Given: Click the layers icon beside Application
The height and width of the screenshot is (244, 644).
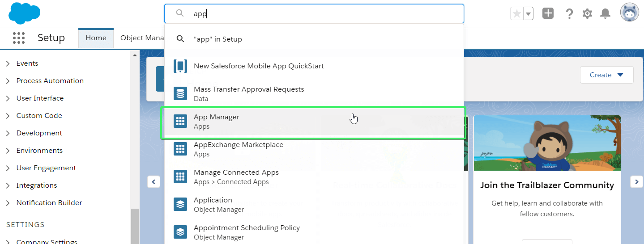Looking at the screenshot, I should [180, 205].
